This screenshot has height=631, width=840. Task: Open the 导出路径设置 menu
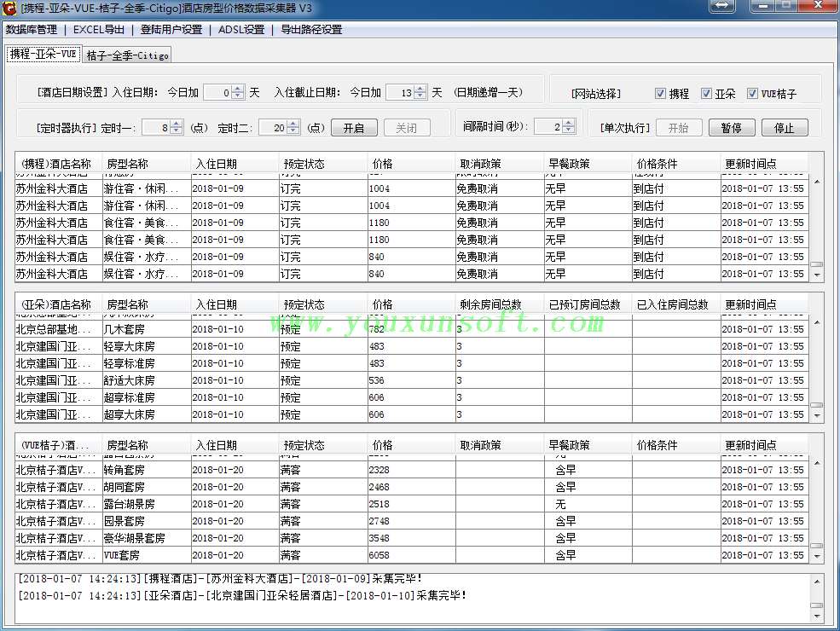[x=312, y=30]
